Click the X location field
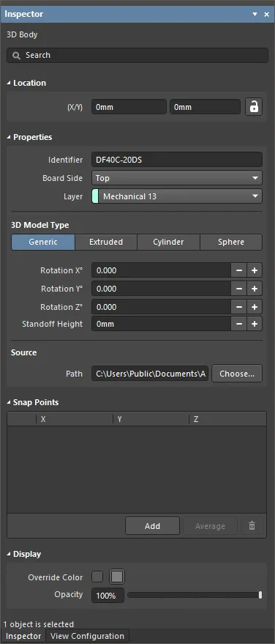Image resolution: width=275 pixels, height=644 pixels. pos(129,107)
